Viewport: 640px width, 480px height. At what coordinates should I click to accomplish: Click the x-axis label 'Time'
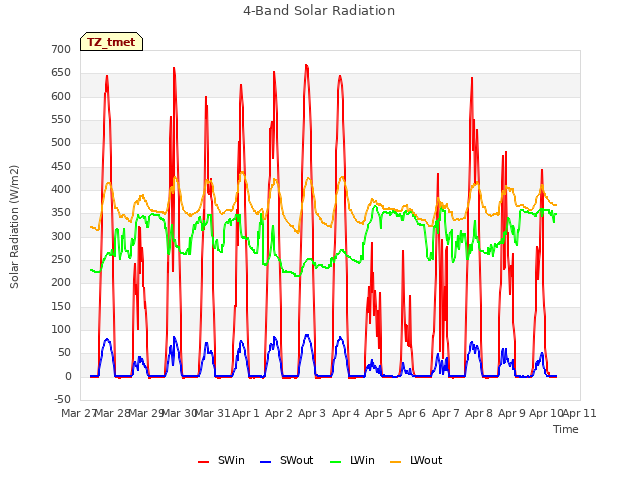(x=566, y=429)
